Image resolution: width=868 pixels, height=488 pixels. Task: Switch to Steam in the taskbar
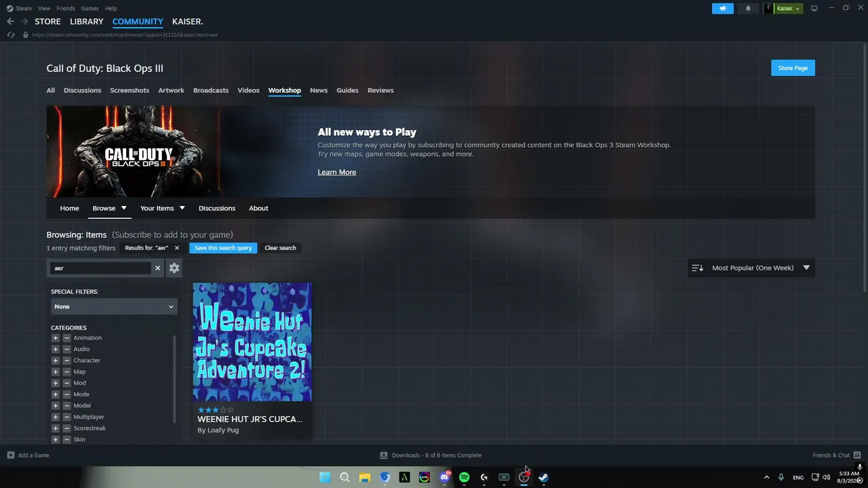(543, 477)
